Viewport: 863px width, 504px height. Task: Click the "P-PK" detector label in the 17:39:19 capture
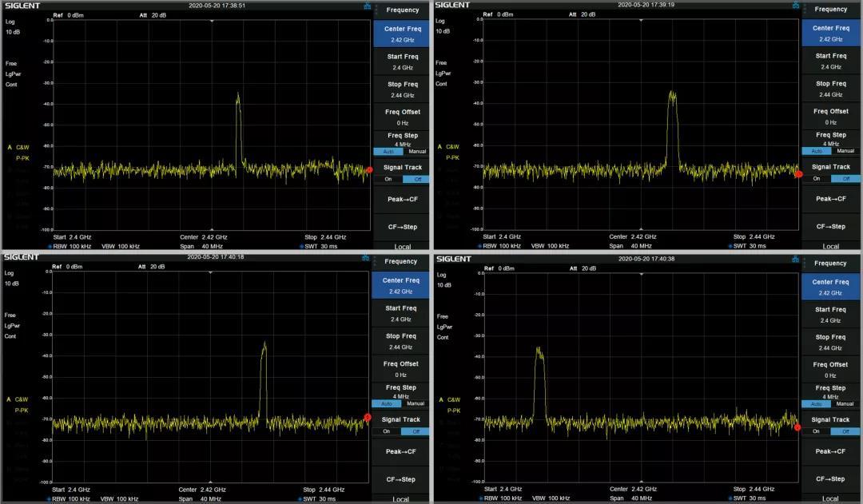pyautogui.click(x=452, y=158)
